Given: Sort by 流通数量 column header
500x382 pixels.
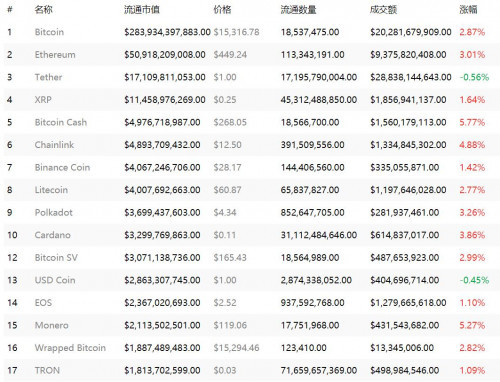Looking at the screenshot, I should [298, 10].
